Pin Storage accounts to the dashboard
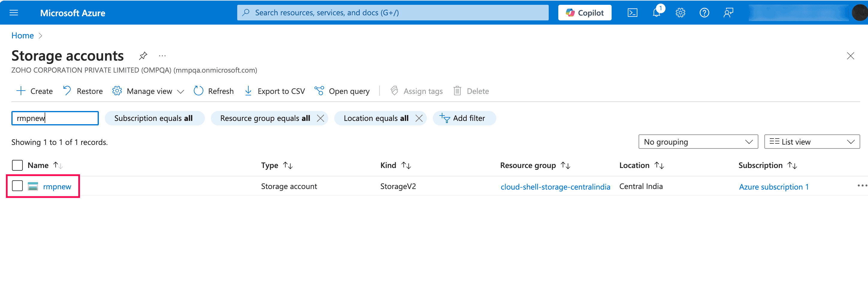Image resolution: width=868 pixels, height=282 pixels. [143, 56]
